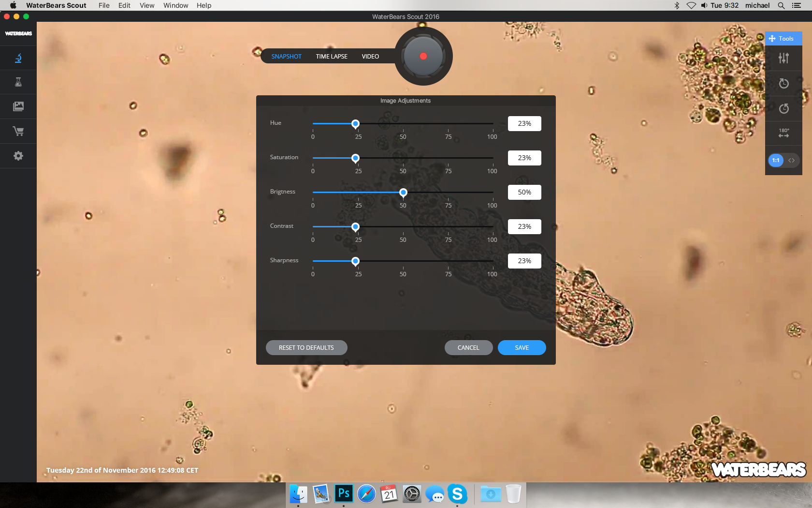Viewport: 812px width, 508px height.
Task: Open the Edit menu
Action: point(124,5)
